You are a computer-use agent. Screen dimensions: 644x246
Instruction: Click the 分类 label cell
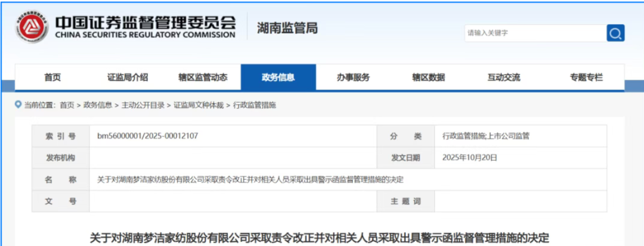[406, 136]
